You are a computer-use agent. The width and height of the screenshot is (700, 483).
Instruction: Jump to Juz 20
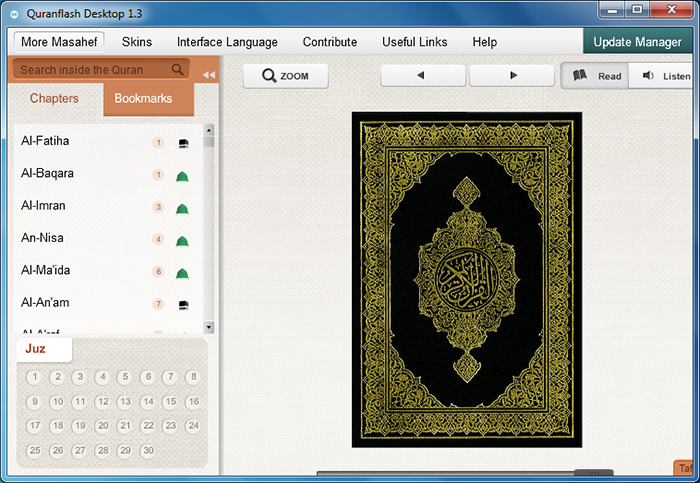[x=103, y=426]
